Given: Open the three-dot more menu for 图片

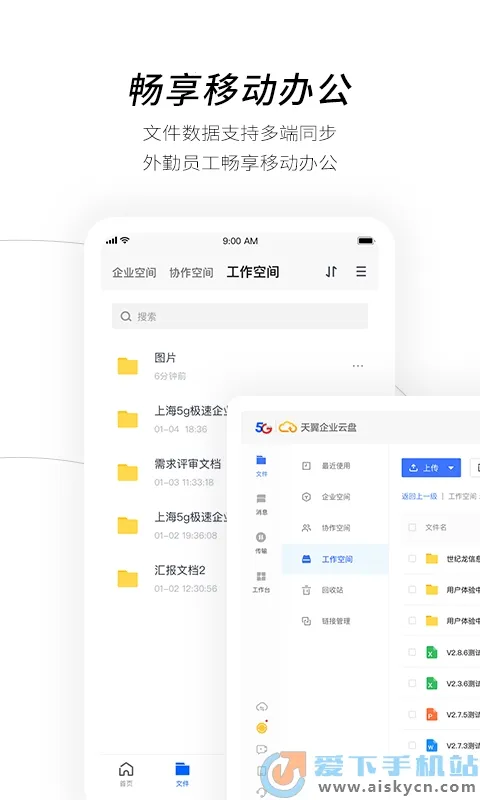Looking at the screenshot, I should [358, 366].
